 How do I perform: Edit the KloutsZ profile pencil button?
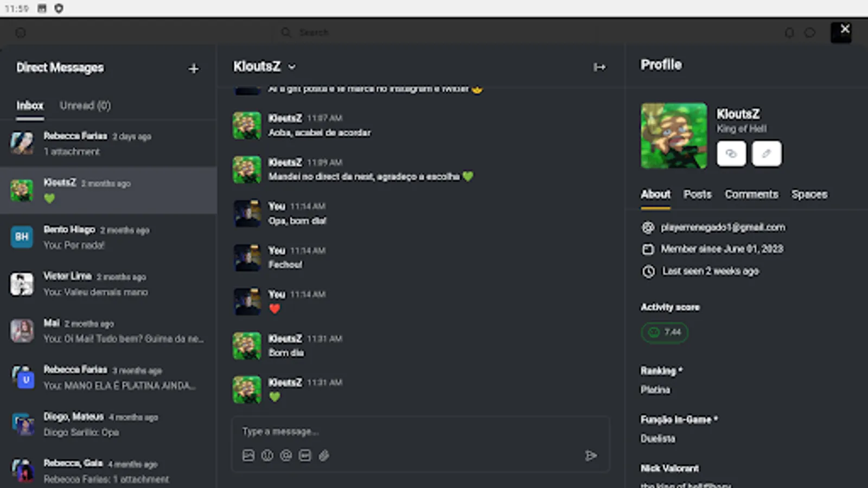tap(767, 153)
